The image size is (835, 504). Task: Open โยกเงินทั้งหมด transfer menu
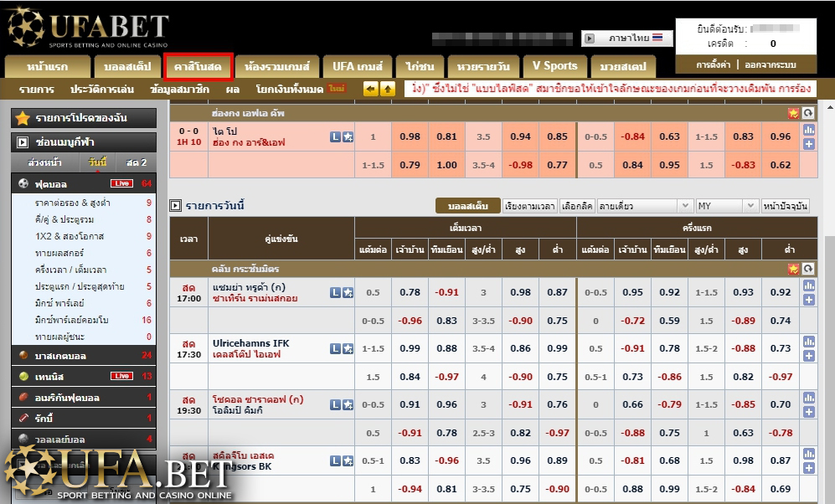[x=290, y=90]
